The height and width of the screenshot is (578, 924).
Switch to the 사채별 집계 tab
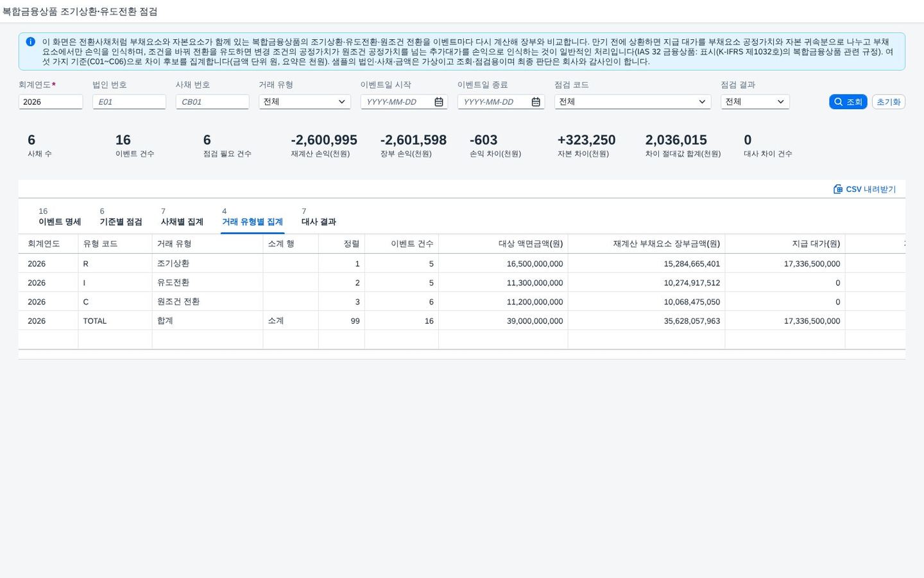coord(182,217)
